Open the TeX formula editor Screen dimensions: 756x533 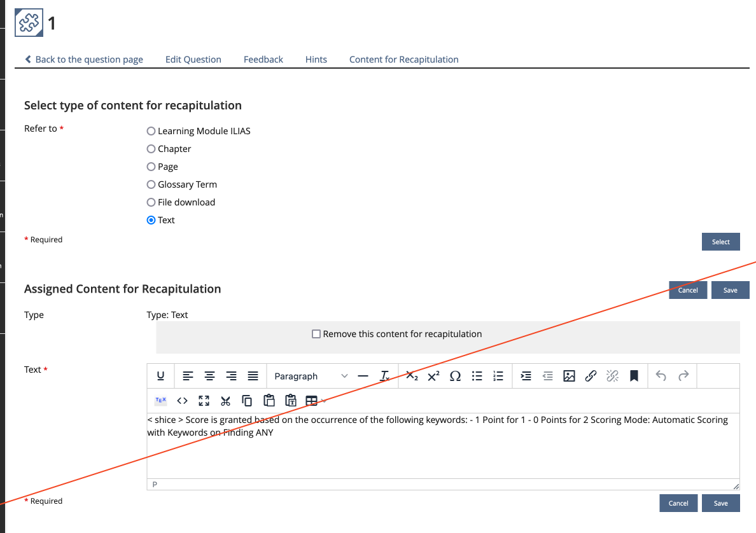pos(160,401)
